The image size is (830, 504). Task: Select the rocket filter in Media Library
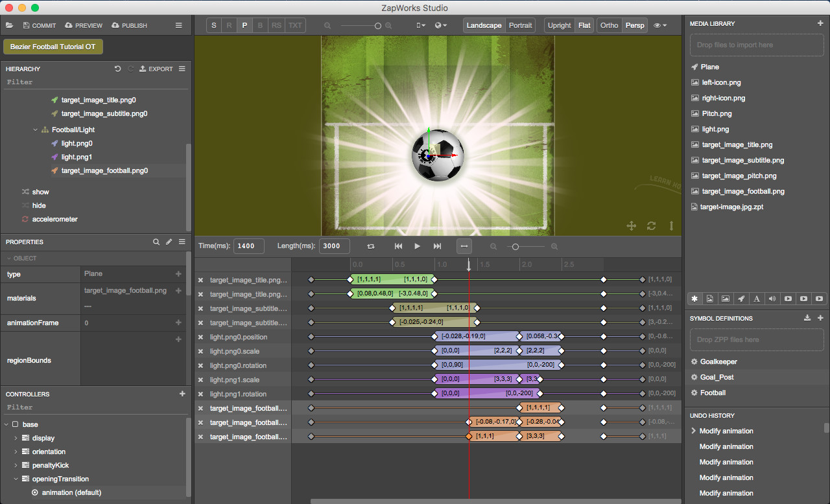pos(741,299)
